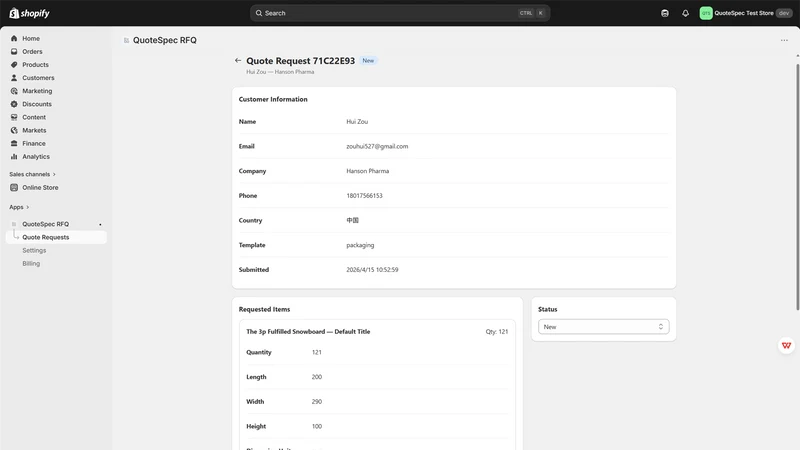The height and width of the screenshot is (450, 800).
Task: Click the QuoteSpec Test Store avatar
Action: tap(706, 13)
